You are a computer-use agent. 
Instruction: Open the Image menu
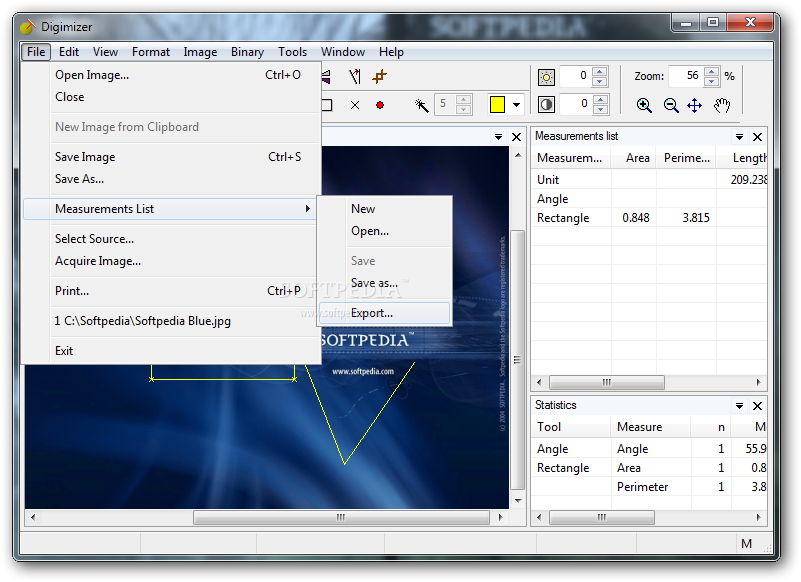point(200,52)
